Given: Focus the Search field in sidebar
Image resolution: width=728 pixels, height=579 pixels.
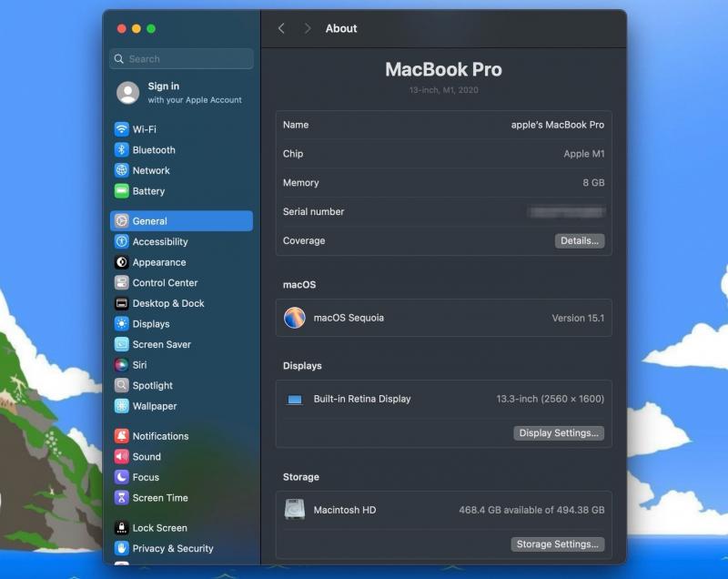Looking at the screenshot, I should [x=181, y=59].
